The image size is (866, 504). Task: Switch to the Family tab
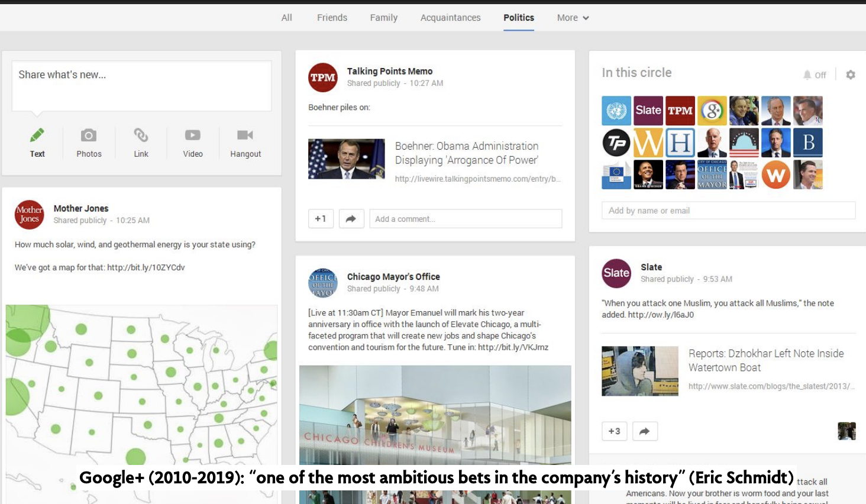(384, 18)
